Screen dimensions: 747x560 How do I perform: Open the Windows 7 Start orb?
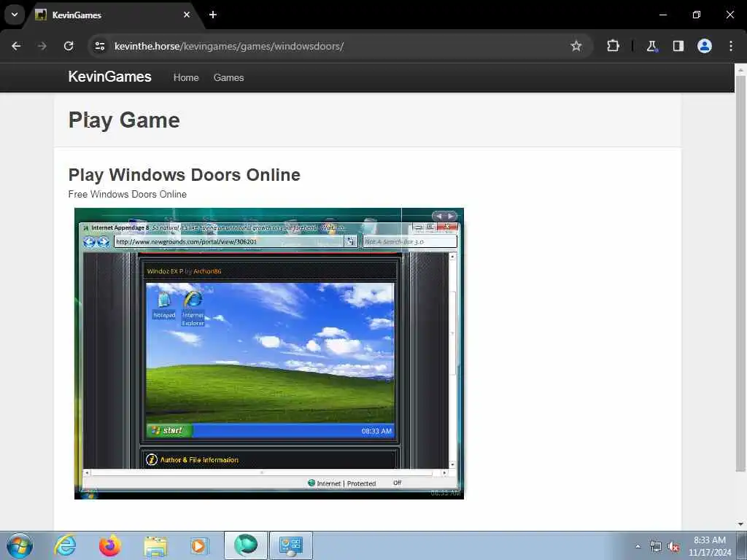pos(20,545)
